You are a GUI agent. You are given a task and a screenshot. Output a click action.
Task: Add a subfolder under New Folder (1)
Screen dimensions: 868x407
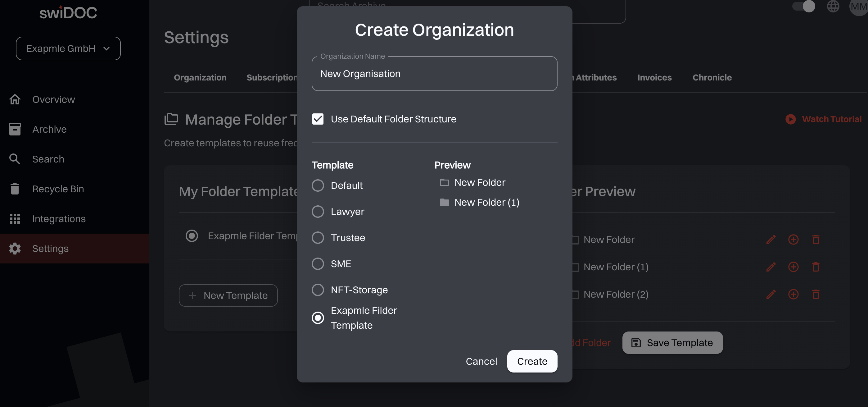tap(793, 267)
